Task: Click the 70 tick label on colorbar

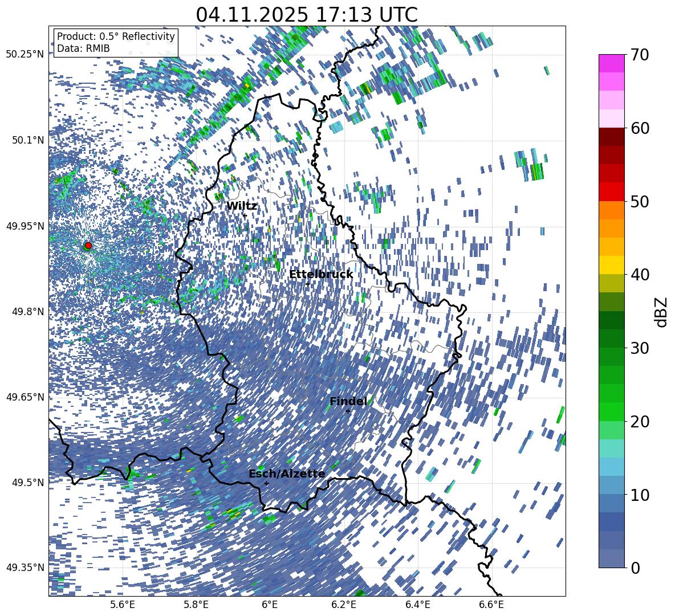Action: (x=639, y=55)
